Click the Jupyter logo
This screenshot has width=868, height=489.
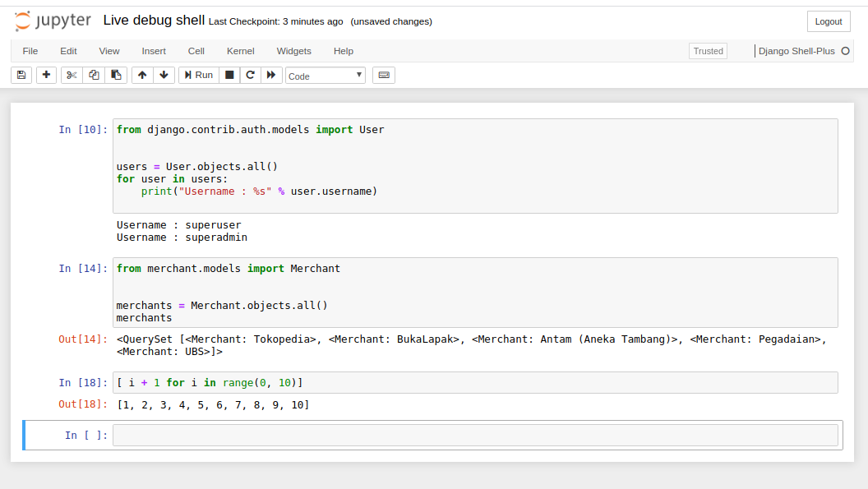coord(53,21)
